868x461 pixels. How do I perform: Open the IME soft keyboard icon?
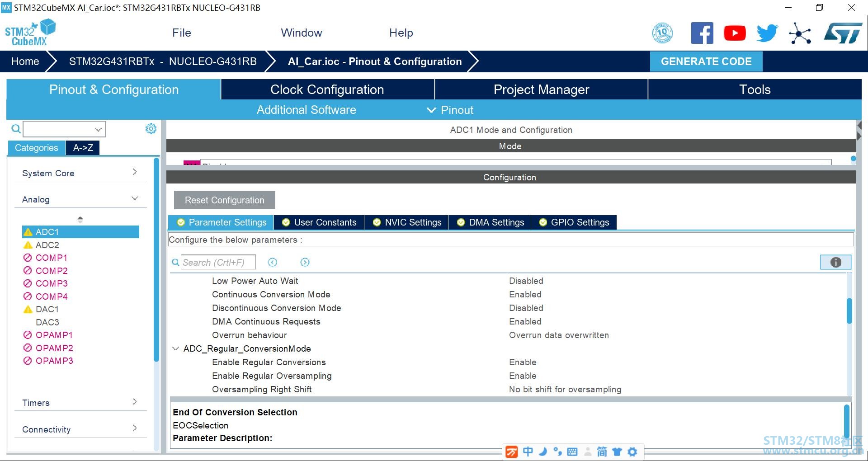coord(572,452)
